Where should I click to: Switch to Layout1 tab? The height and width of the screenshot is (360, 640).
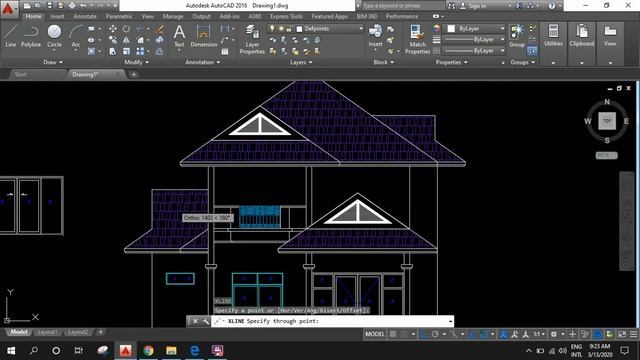coord(47,332)
